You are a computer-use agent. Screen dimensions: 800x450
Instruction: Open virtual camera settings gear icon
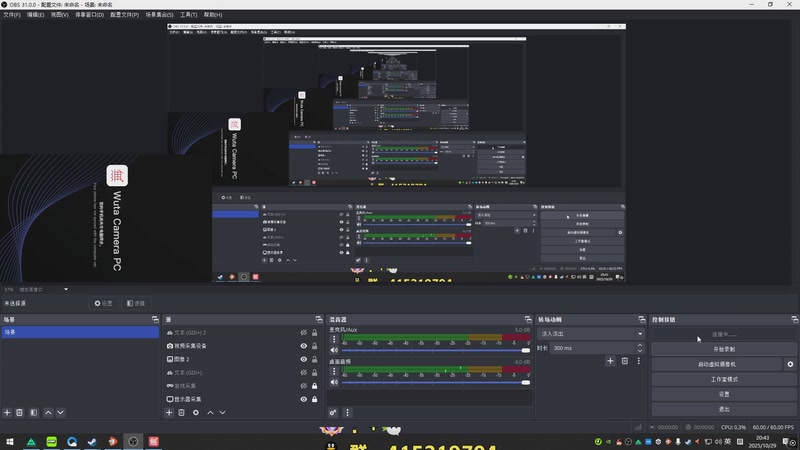coord(790,364)
